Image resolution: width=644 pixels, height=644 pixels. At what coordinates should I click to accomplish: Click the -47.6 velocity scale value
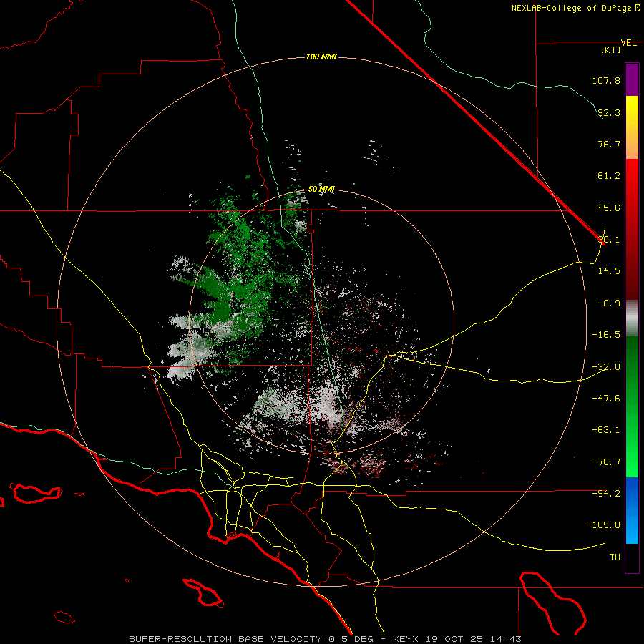606,399
